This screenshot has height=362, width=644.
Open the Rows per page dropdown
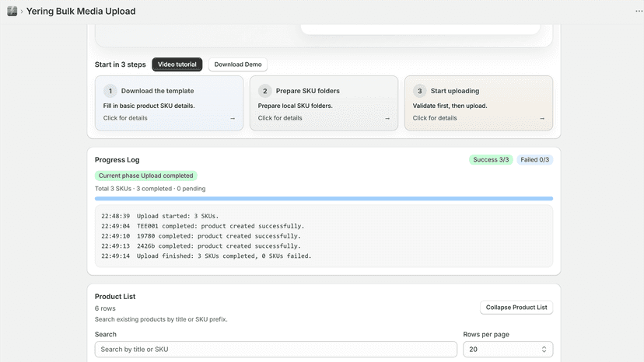click(x=508, y=350)
